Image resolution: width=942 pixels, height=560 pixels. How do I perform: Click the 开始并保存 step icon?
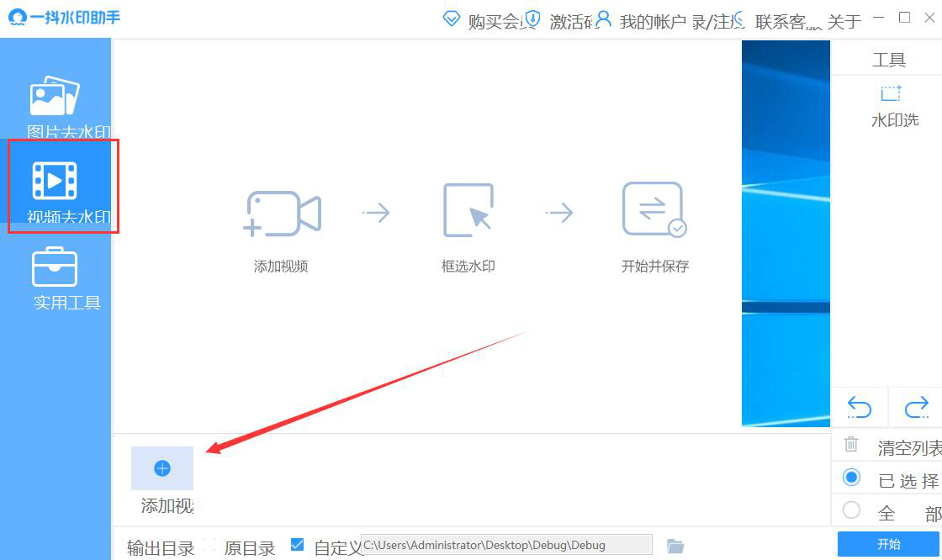pyautogui.click(x=654, y=209)
